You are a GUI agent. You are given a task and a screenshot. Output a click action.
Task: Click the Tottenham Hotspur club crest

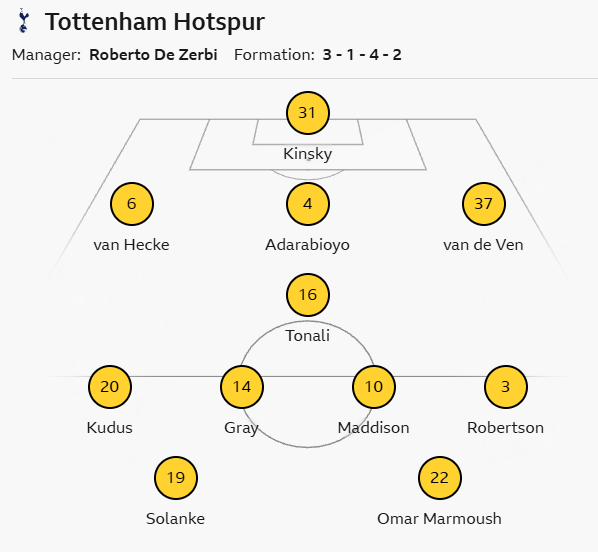[x=24, y=21]
